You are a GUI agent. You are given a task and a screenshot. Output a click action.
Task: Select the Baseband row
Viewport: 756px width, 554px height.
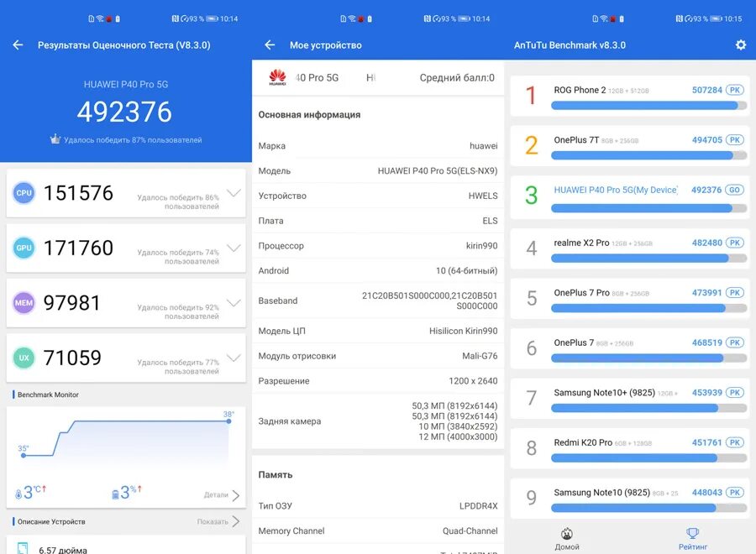coord(378,301)
